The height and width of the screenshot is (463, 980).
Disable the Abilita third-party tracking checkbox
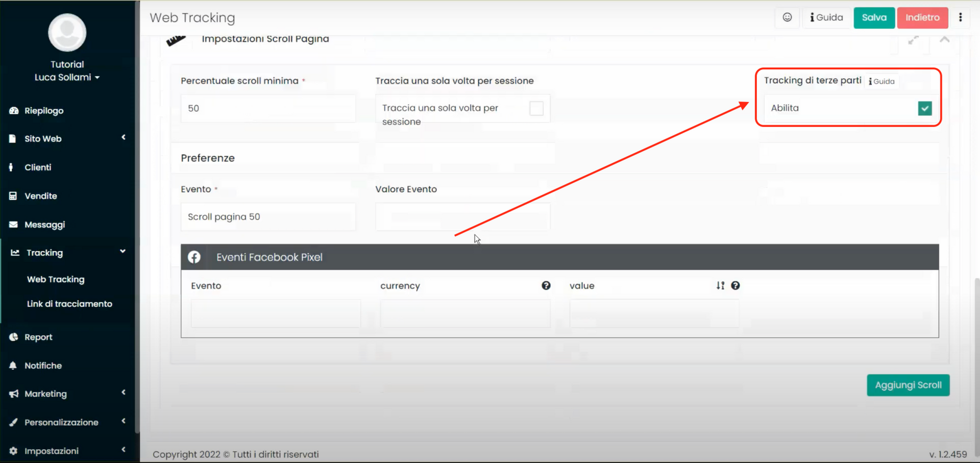(924, 108)
